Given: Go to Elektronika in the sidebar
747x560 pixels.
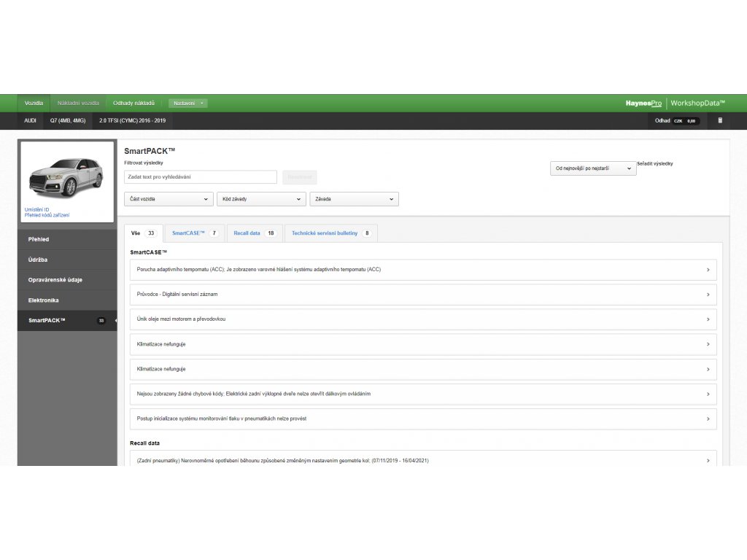Looking at the screenshot, I should (67, 300).
